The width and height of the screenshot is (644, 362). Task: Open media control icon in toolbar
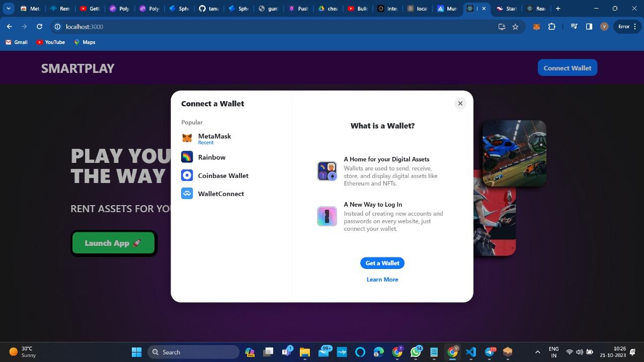[574, 27]
